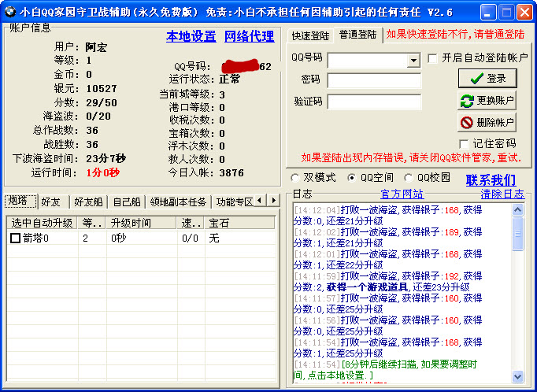This screenshot has width=537, height=392.
Task: Click the 等.. column header
Action: [x=92, y=224]
